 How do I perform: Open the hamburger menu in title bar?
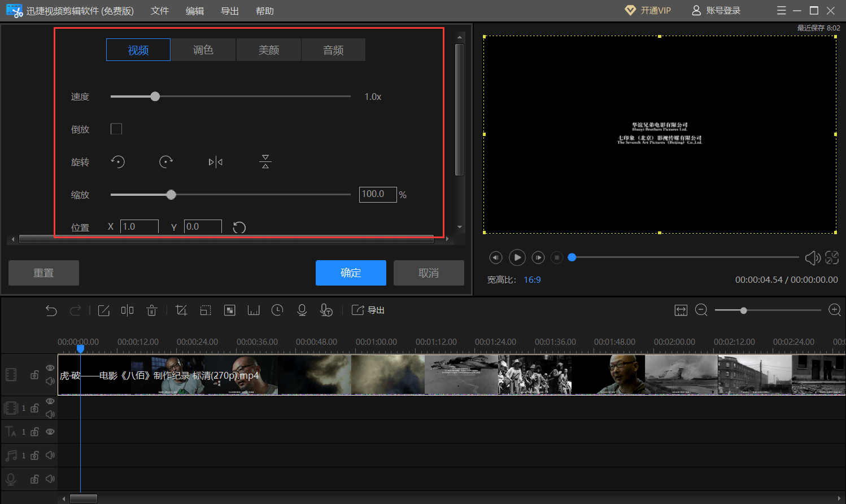781,11
